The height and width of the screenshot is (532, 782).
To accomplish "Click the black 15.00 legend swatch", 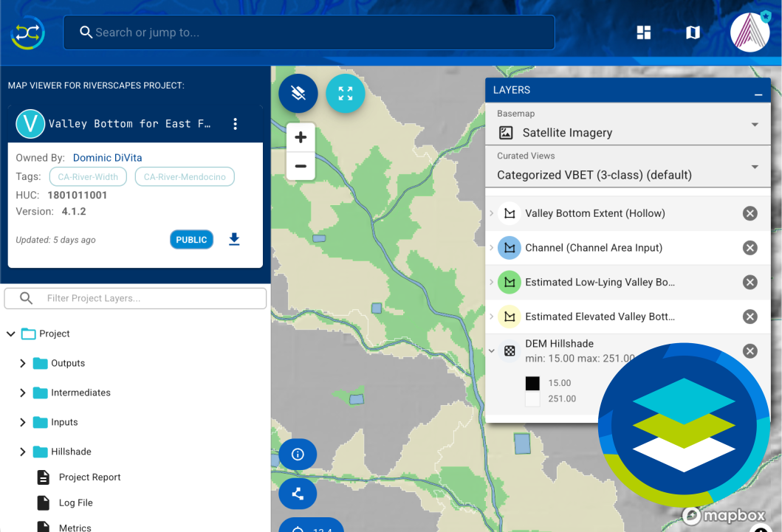I will (532, 384).
